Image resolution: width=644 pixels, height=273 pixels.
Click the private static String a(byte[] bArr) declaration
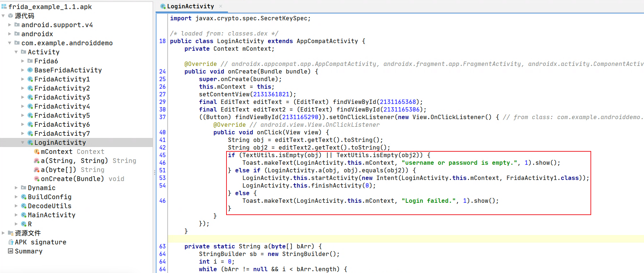(253, 246)
